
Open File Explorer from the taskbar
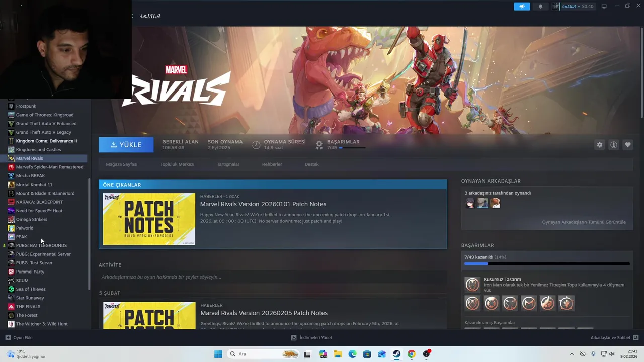click(x=338, y=354)
